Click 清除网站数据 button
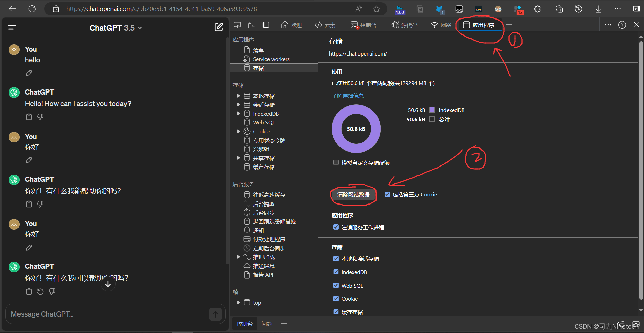644x333 pixels. 353,194
